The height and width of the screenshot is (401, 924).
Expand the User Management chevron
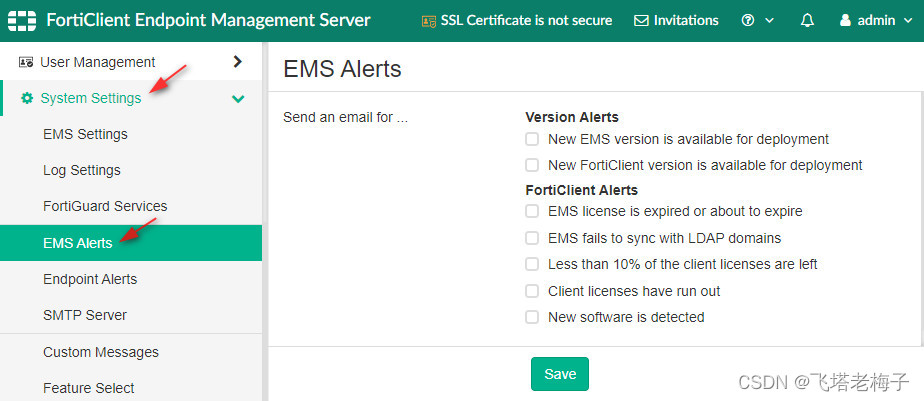tap(237, 61)
